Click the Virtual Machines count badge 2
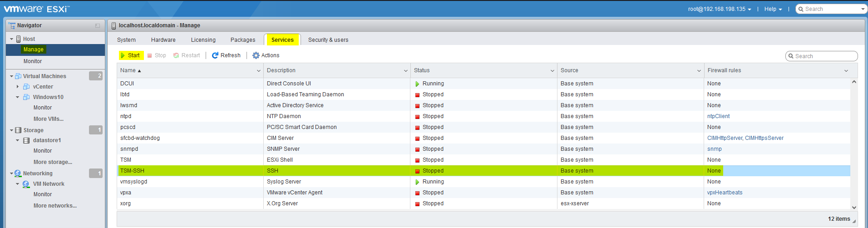The image size is (868, 228). point(96,76)
